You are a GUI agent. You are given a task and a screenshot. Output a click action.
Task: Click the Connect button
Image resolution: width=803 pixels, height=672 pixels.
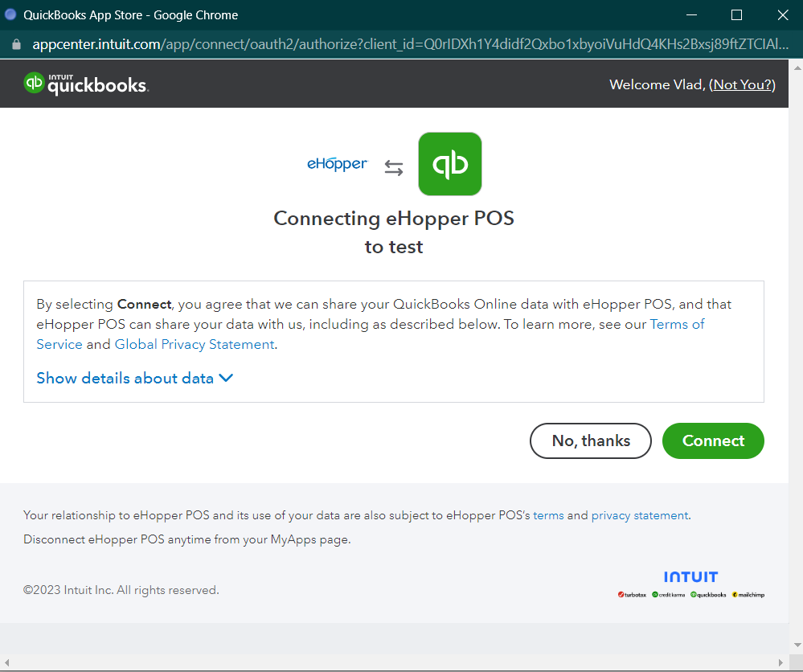click(713, 440)
